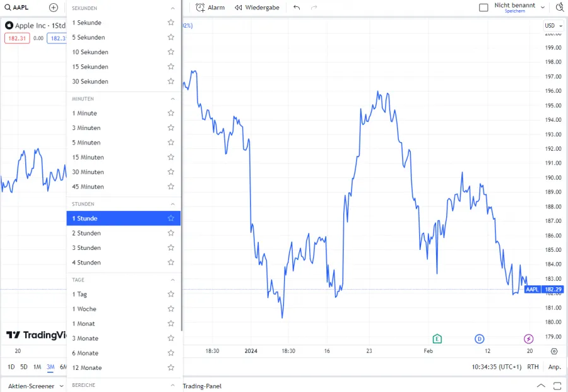This screenshot has height=392, width=568.
Task: Select 4 Stunden interval
Action: tap(86, 263)
